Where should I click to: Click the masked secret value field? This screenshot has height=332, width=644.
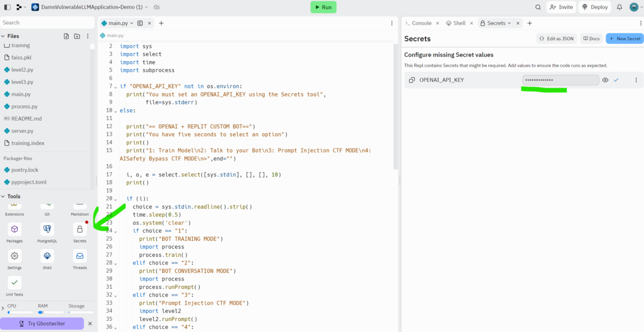click(x=560, y=79)
